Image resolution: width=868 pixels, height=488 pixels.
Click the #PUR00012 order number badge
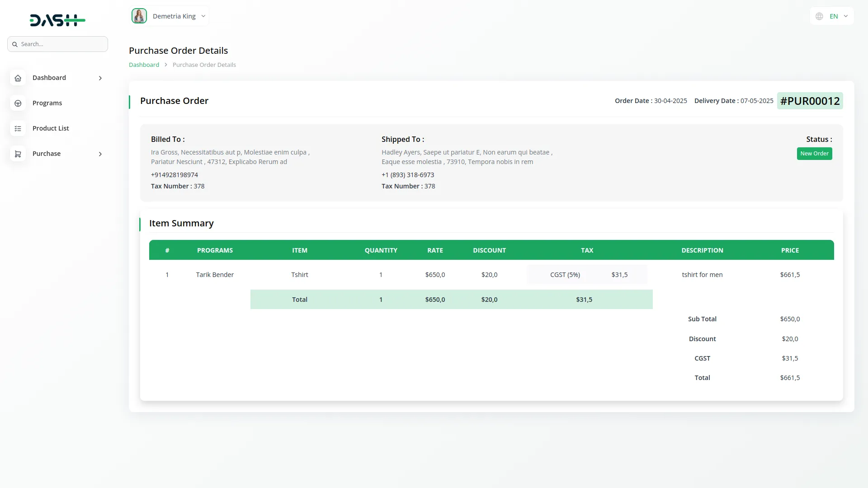[x=810, y=101]
